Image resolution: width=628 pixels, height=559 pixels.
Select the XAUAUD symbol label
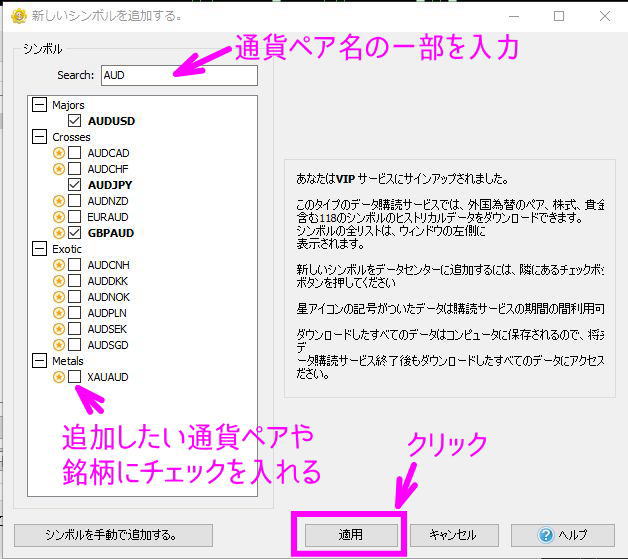click(x=108, y=377)
